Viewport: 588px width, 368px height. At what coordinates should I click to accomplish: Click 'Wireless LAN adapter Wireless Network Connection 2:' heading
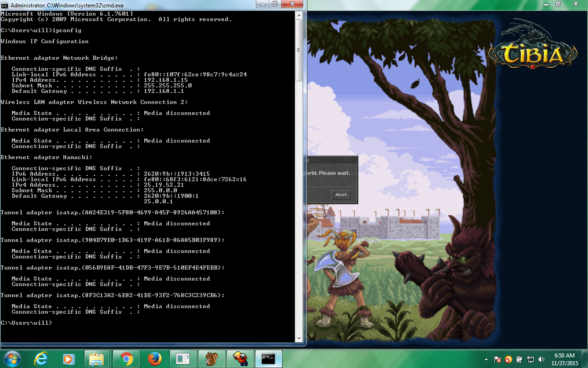(95, 102)
